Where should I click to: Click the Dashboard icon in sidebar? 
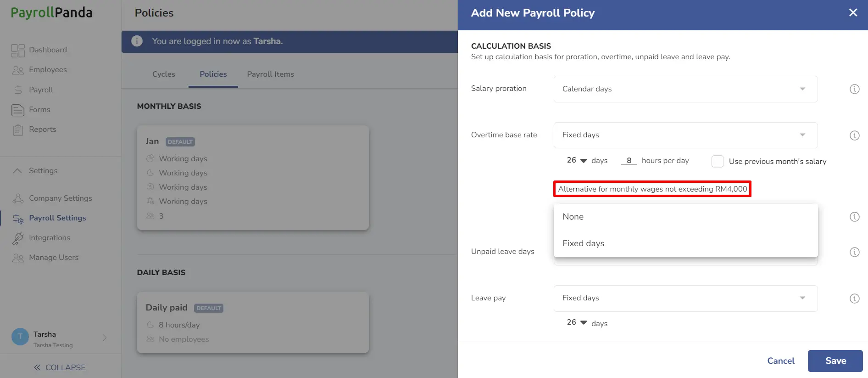point(18,50)
